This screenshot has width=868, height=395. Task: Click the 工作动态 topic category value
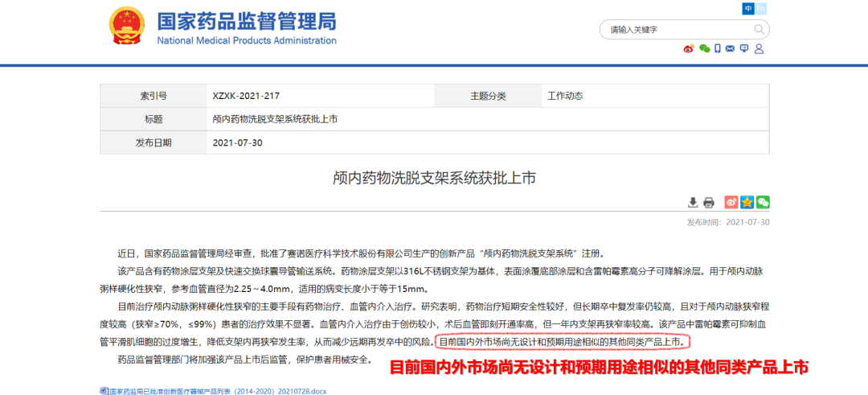[x=565, y=96]
